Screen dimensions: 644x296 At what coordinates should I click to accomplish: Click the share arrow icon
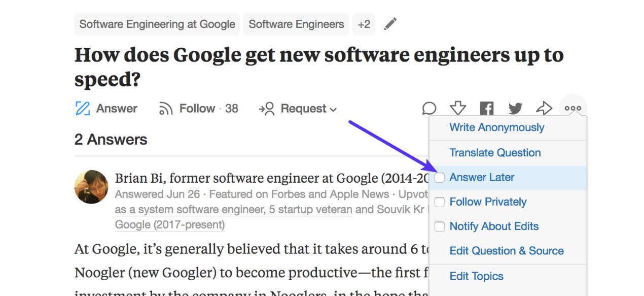(x=545, y=108)
